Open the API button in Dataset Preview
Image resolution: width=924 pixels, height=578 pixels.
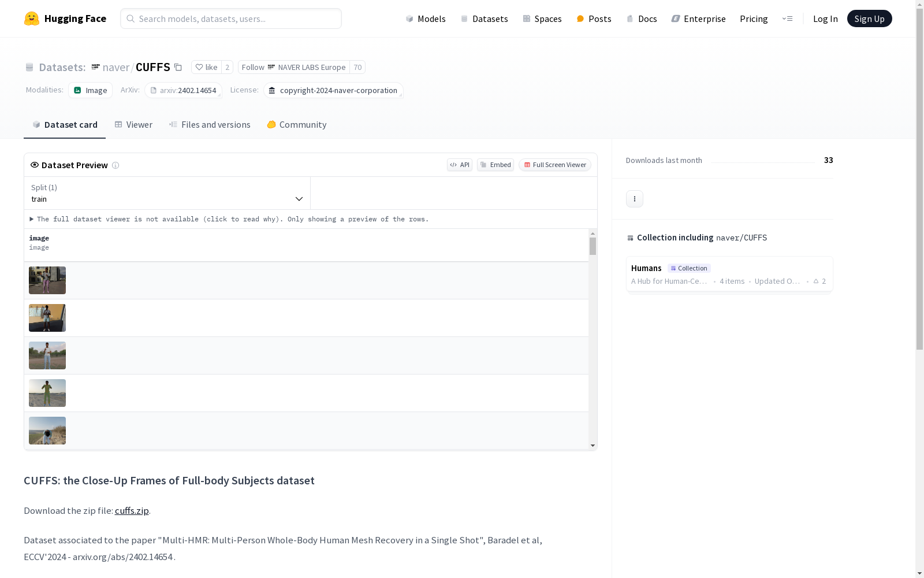pyautogui.click(x=460, y=165)
